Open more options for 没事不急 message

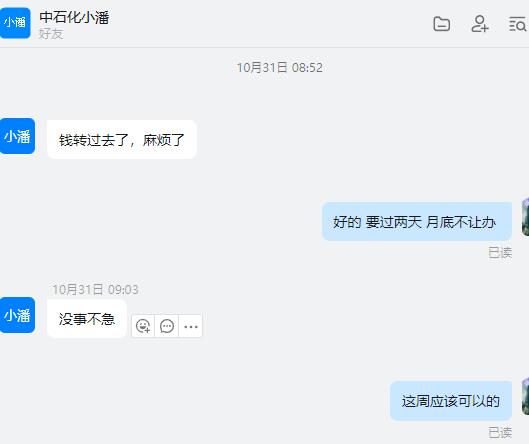click(x=191, y=326)
